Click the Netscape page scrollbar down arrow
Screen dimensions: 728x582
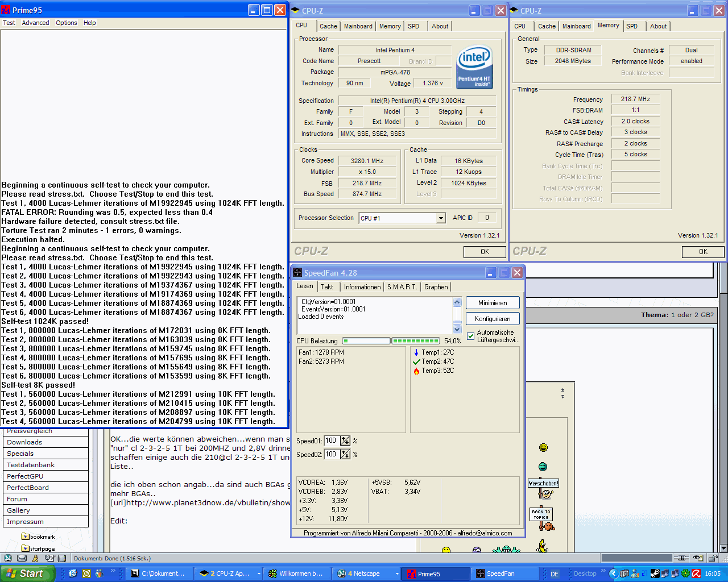[x=723, y=548]
